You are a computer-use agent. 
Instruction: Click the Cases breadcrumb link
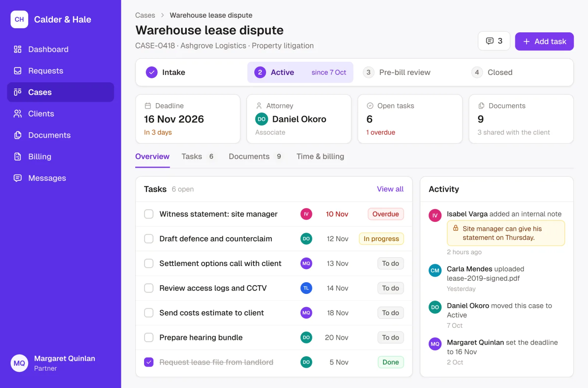[x=145, y=15]
